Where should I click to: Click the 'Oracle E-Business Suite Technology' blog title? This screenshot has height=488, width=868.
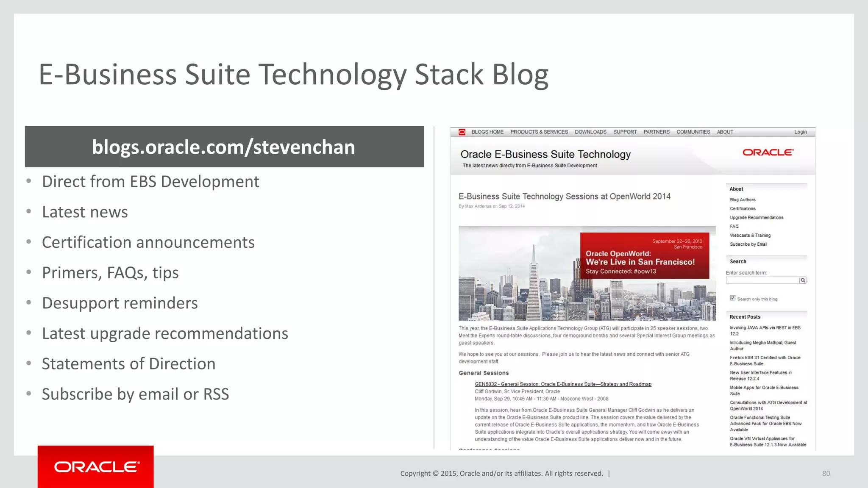coord(545,155)
